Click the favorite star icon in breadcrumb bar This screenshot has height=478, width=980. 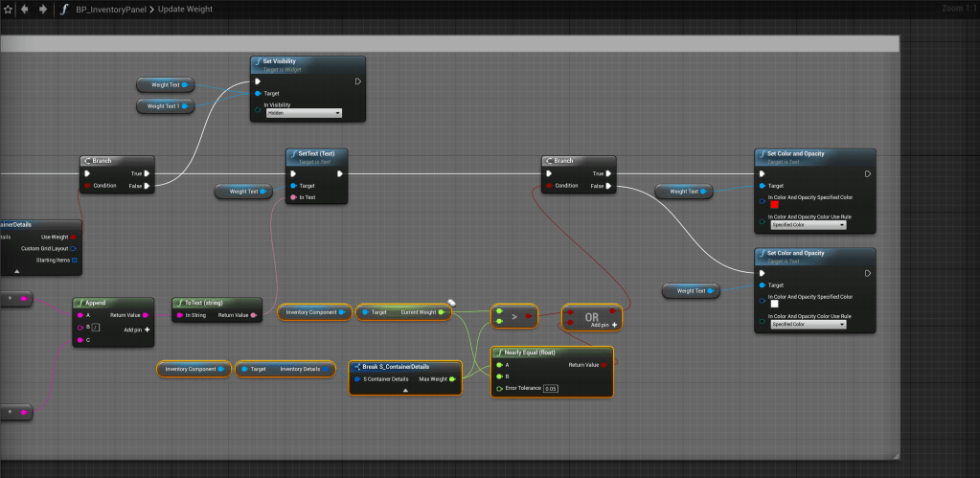coord(8,9)
